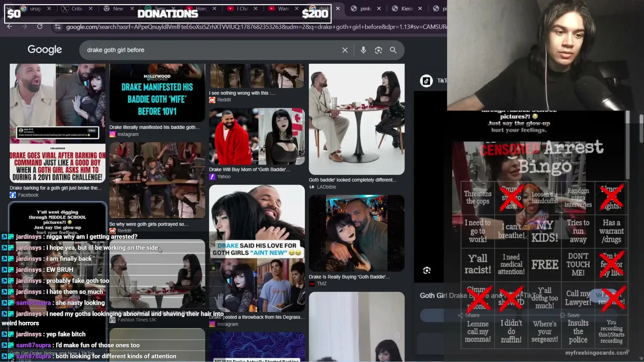Open 'Drake literally manifested his baddie goth' title
The height and width of the screenshot is (362, 644).
[x=154, y=127]
